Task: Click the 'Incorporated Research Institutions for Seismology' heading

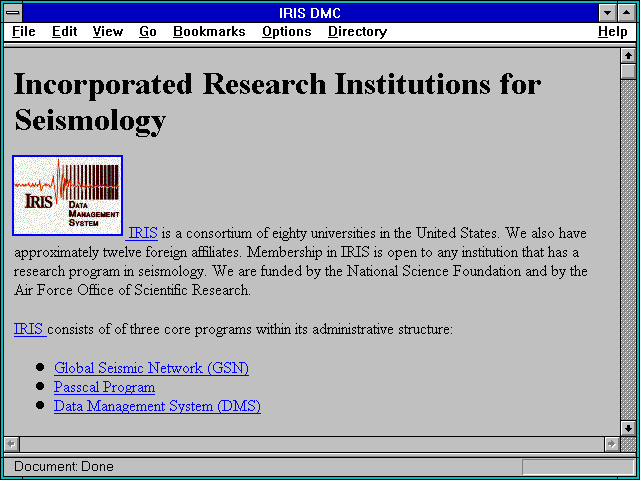Action: pos(278,102)
